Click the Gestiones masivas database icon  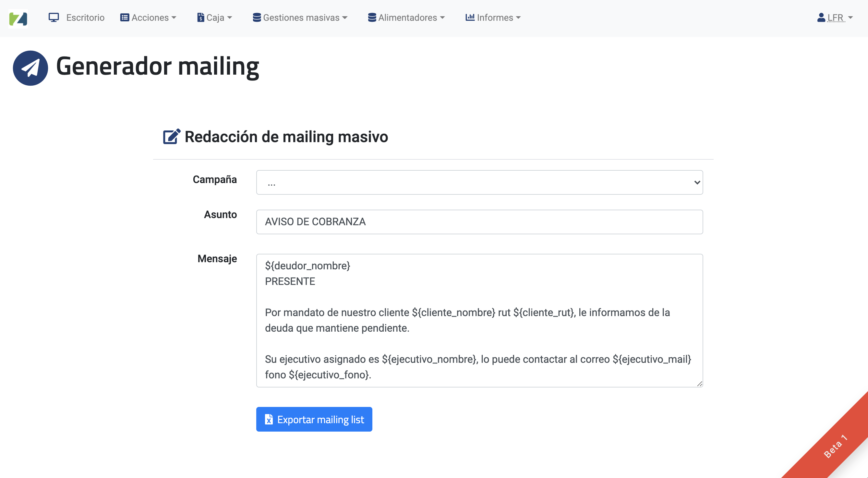point(257,18)
